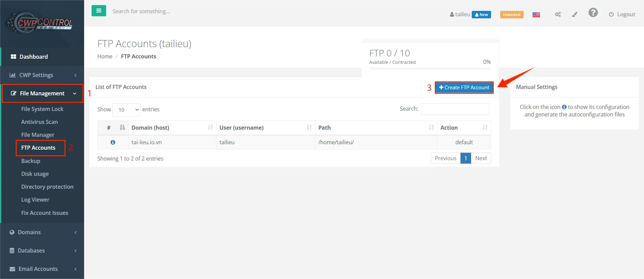Image resolution: width=644 pixels, height=279 pixels.
Task: Focus the table Search input field
Action: [455, 109]
